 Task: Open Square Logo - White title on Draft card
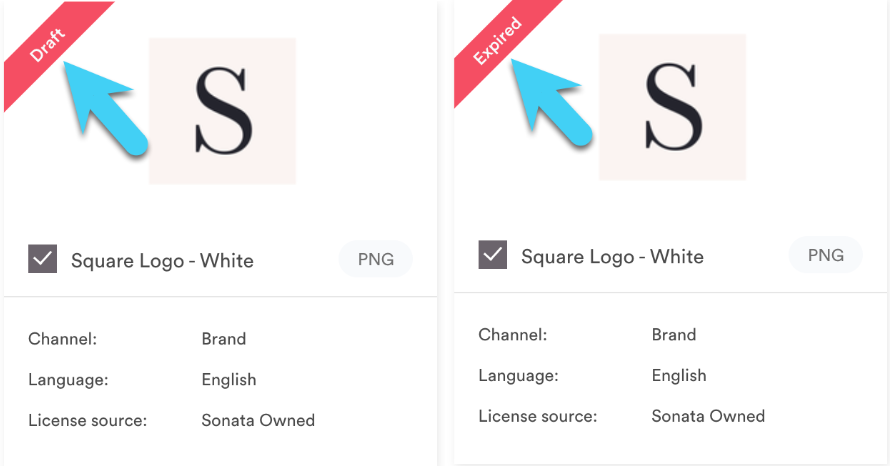[162, 261]
